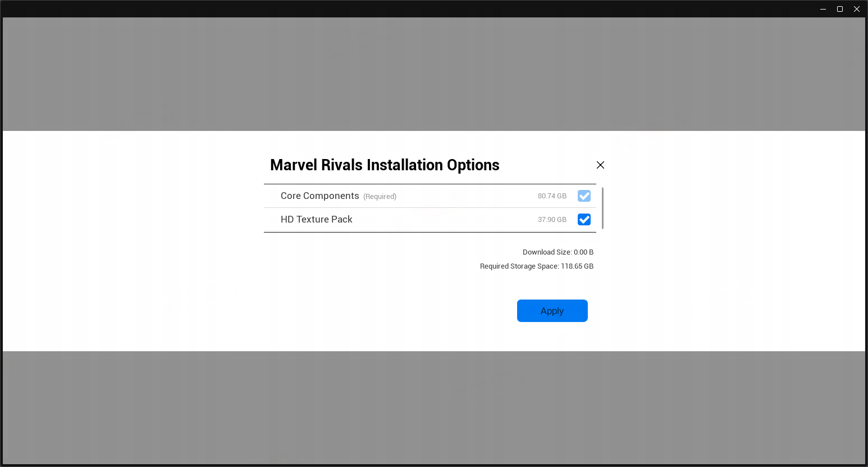Click the dimmed background above the dialog
868x467 pixels.
[434, 74]
